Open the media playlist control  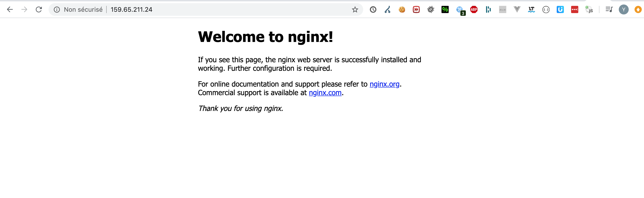[x=609, y=9]
